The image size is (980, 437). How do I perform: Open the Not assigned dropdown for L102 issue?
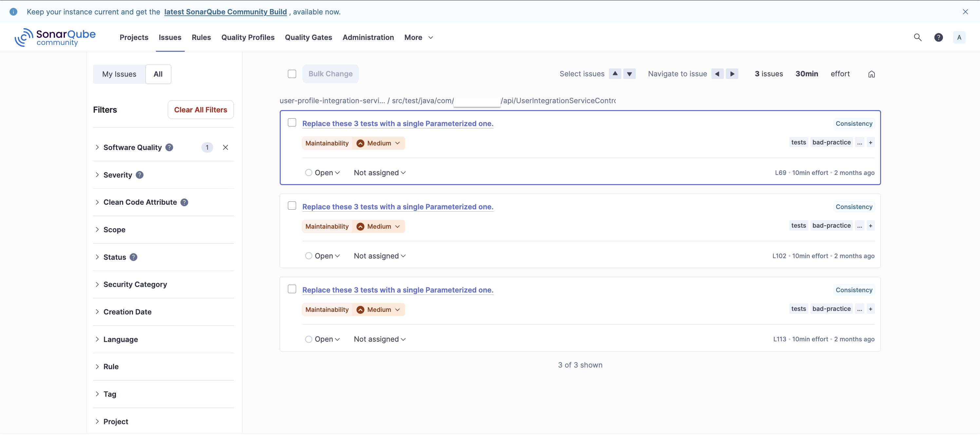[379, 256]
